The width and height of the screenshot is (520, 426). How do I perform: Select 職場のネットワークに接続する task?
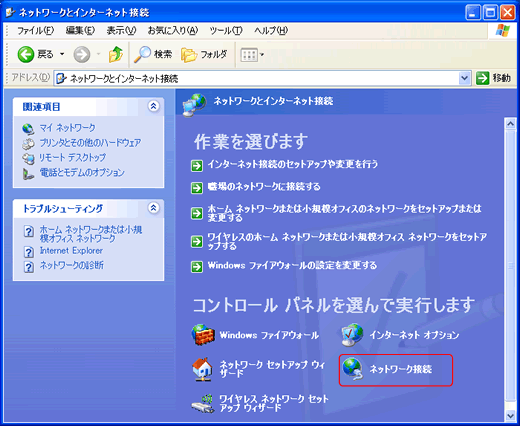click(x=264, y=187)
